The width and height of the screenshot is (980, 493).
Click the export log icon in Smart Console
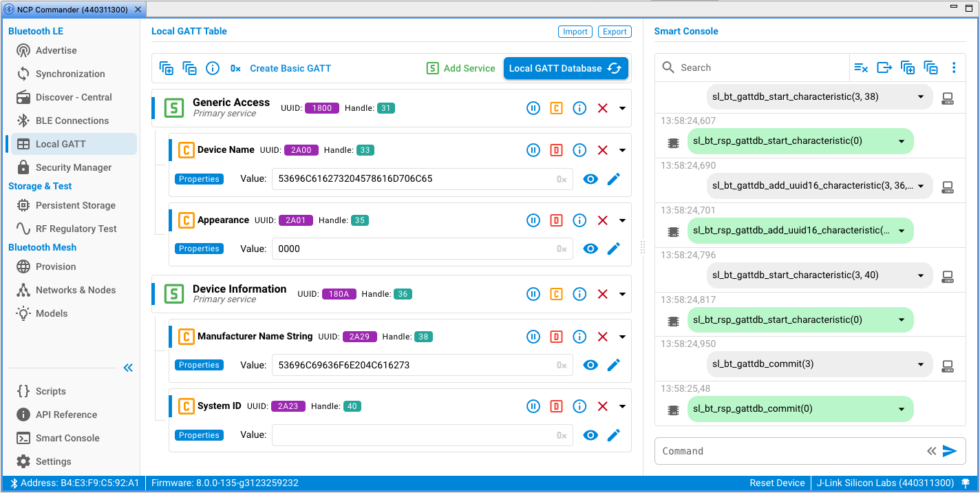click(x=884, y=67)
